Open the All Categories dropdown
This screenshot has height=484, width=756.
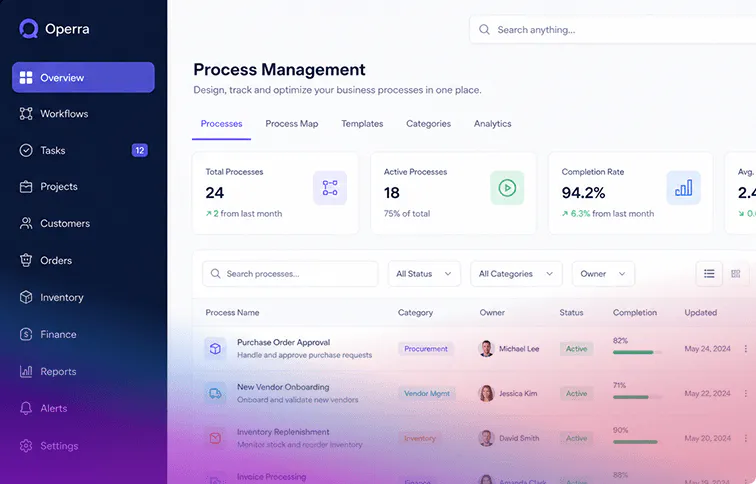point(516,274)
